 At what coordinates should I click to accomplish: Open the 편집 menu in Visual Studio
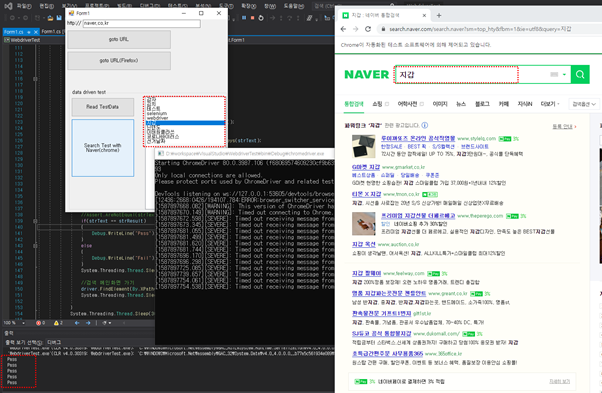click(46, 6)
